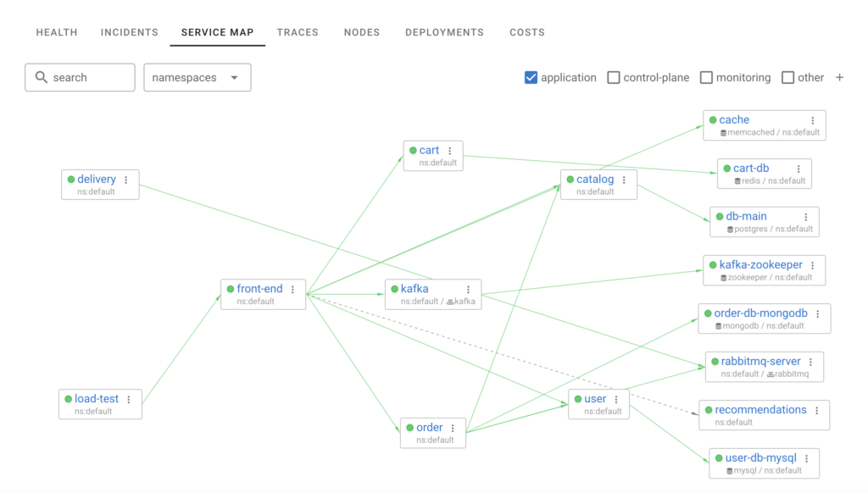The image size is (868, 493).
Task: Click the magnifier icon in the search box
Action: coord(42,77)
